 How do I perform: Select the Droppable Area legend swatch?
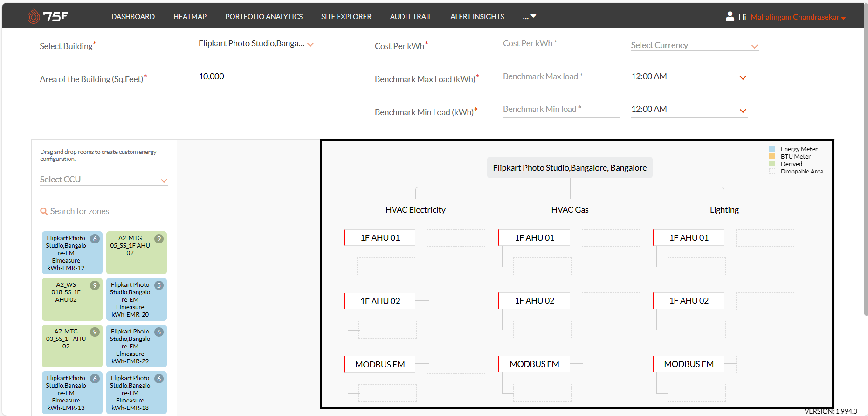772,172
